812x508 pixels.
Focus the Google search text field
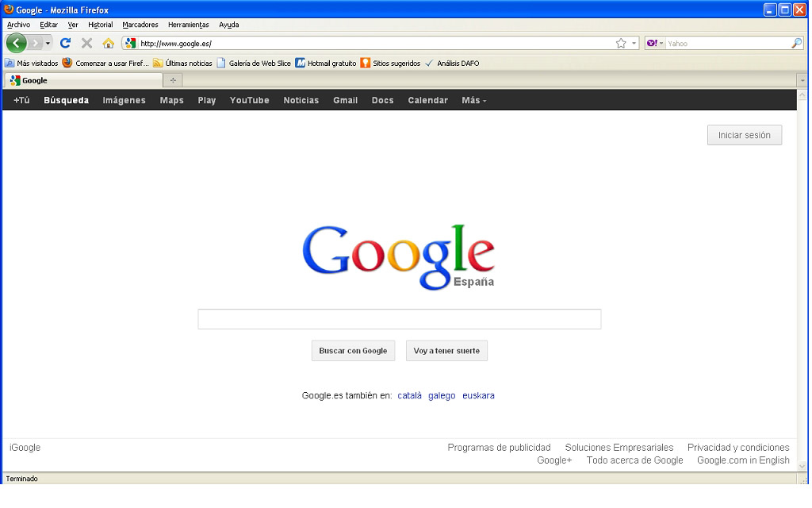coord(399,319)
